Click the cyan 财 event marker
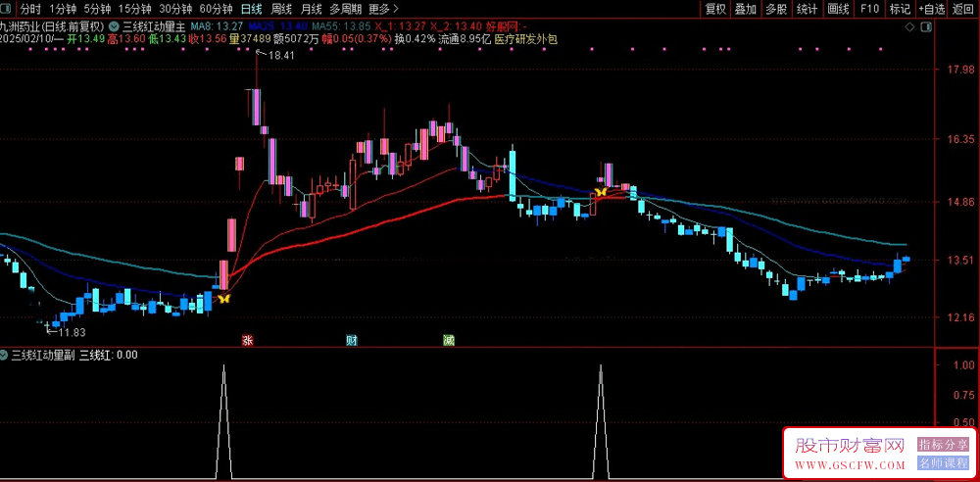Image resolution: width=980 pixels, height=482 pixels. (352, 341)
